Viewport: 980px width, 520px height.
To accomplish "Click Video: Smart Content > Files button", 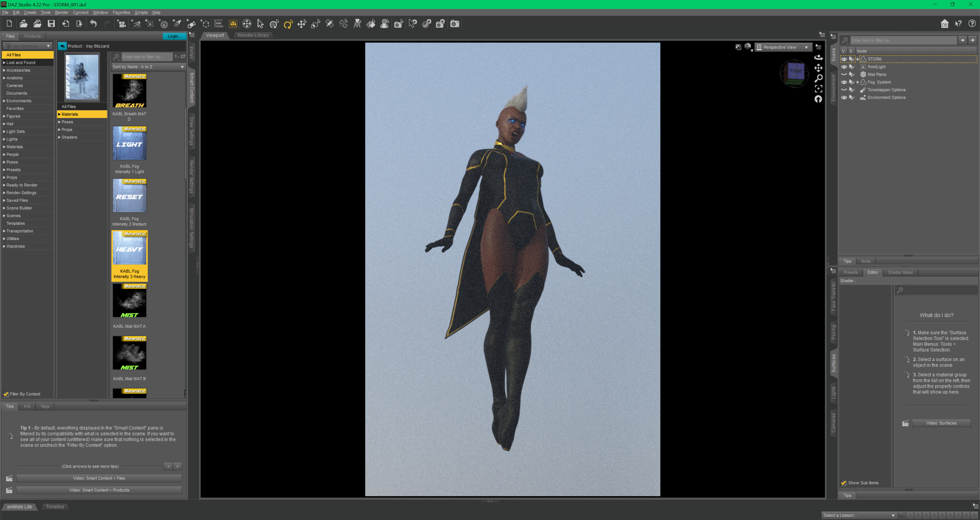I will click(x=99, y=478).
